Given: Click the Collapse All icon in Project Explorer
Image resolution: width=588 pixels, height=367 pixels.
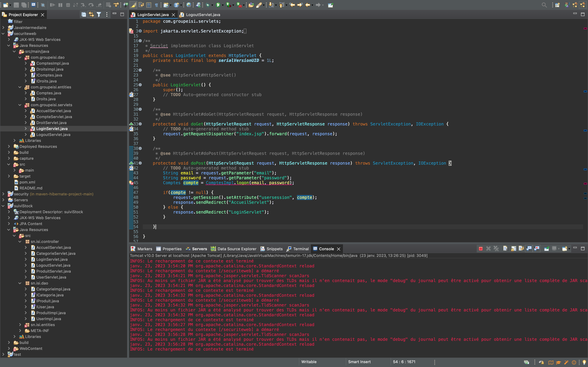Looking at the screenshot, I should [84, 15].
